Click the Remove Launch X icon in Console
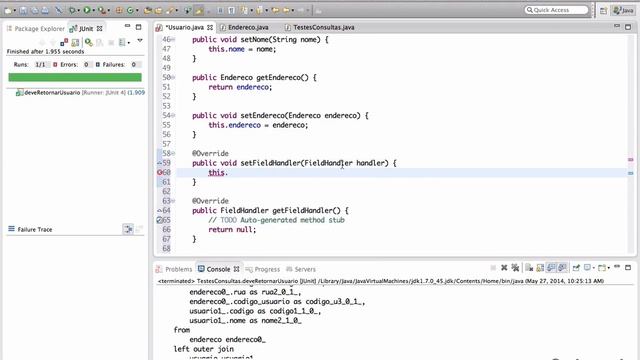 click(x=504, y=268)
